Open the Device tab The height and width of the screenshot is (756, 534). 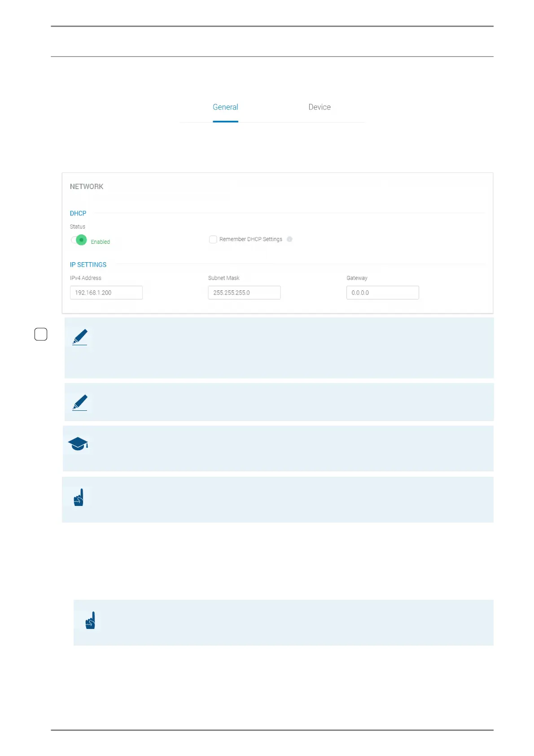click(x=320, y=107)
